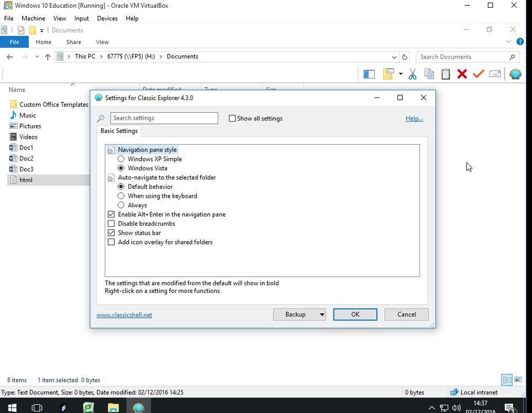Click Quick Access new folder icon
Screen dimensions: 532x413
point(32,30)
